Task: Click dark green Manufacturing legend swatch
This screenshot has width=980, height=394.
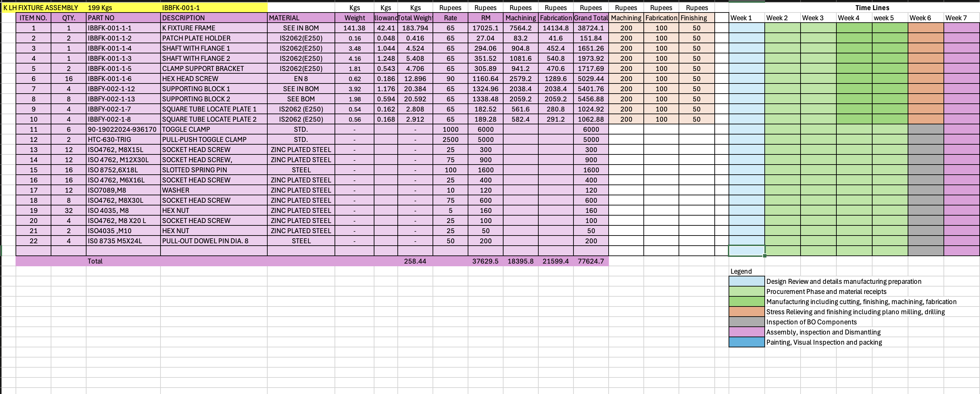Action: pyautogui.click(x=746, y=302)
